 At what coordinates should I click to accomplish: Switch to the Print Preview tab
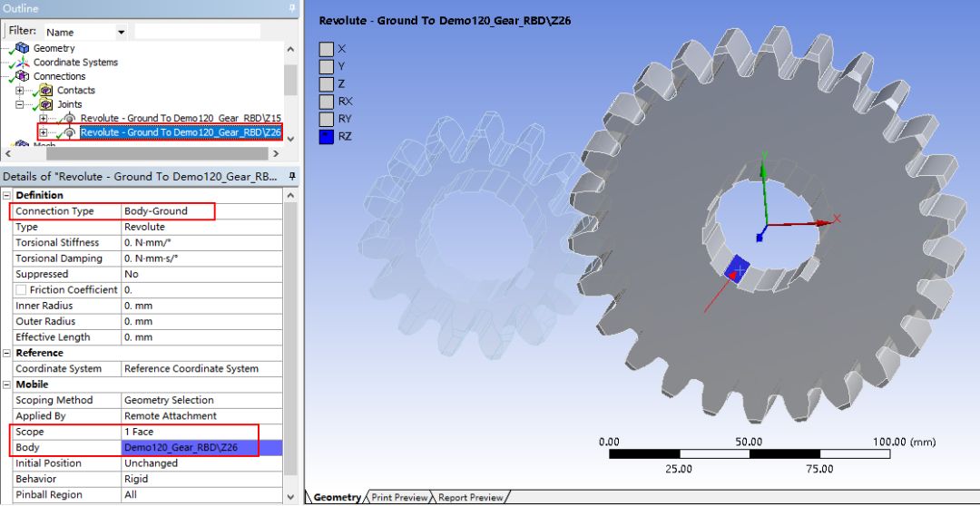pyautogui.click(x=398, y=497)
